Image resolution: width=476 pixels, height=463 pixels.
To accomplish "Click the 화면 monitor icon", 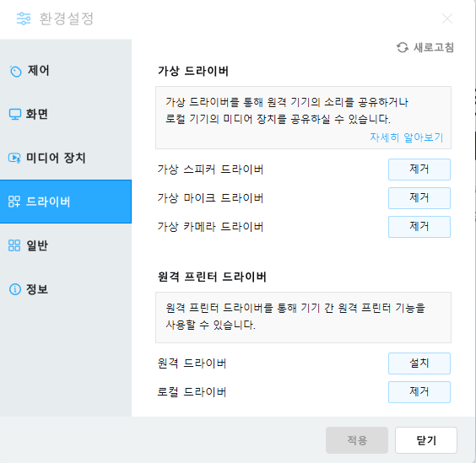I will (15, 115).
